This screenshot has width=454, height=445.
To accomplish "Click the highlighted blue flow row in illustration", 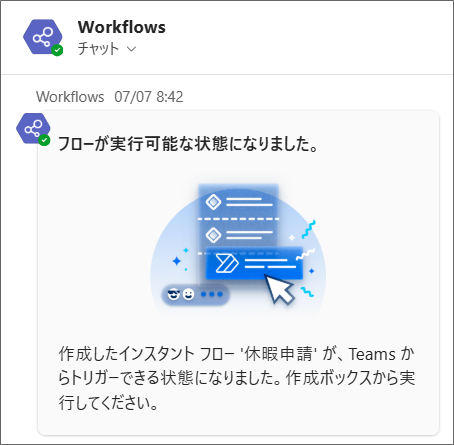I will click(x=254, y=263).
